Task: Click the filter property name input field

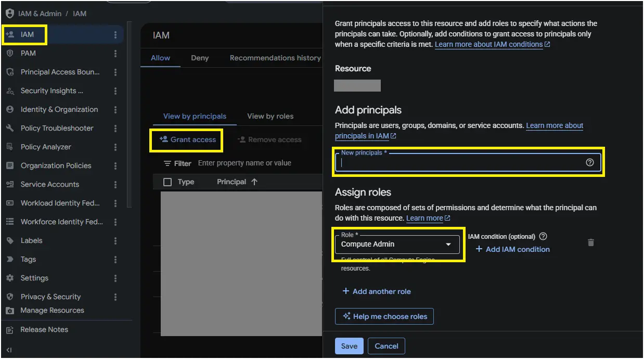Action: pyautogui.click(x=244, y=163)
